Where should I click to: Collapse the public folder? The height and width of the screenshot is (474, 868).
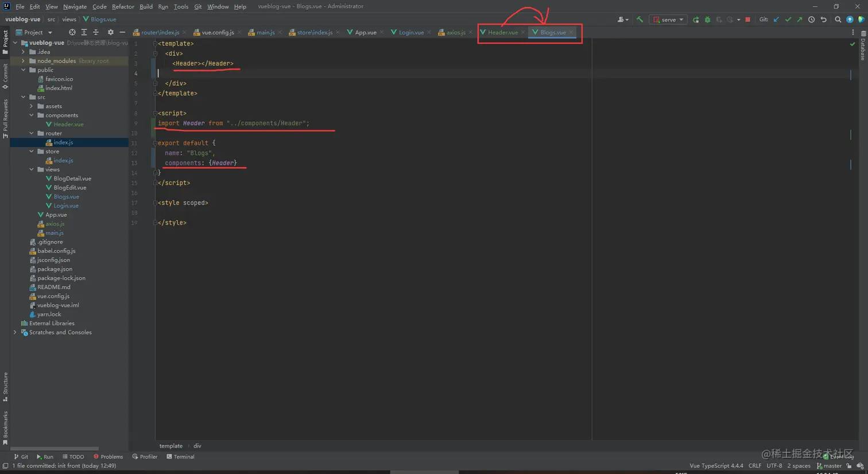coord(24,70)
